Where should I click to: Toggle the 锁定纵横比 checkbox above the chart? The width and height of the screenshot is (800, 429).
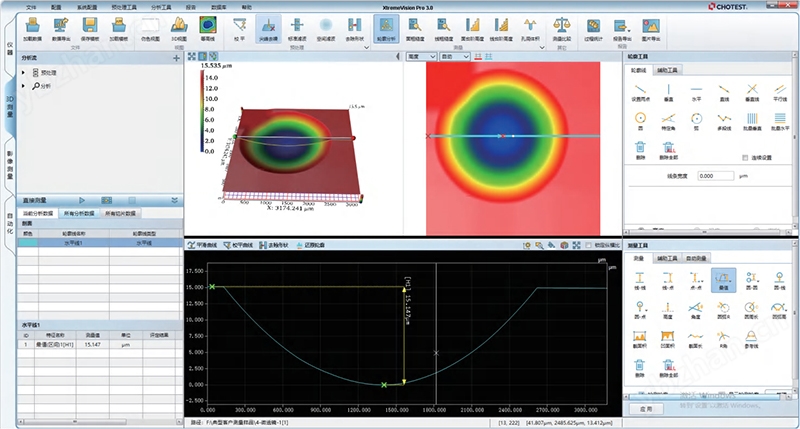click(x=587, y=245)
